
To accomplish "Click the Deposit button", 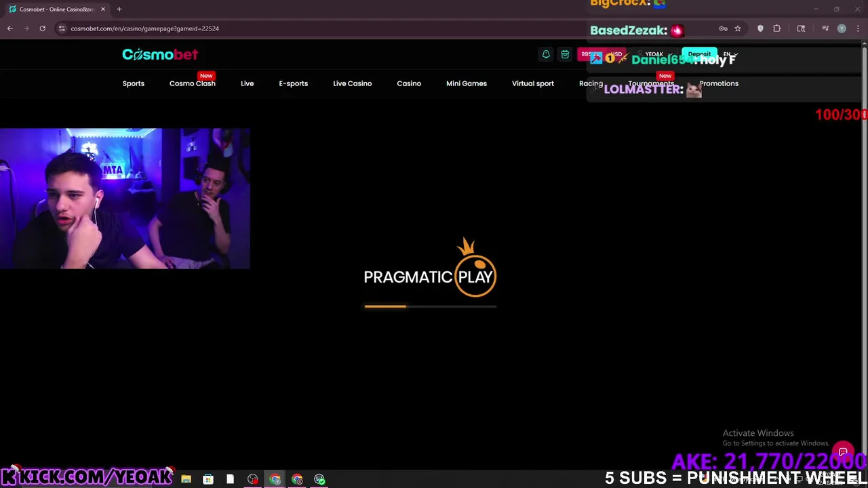I will 699,54.
